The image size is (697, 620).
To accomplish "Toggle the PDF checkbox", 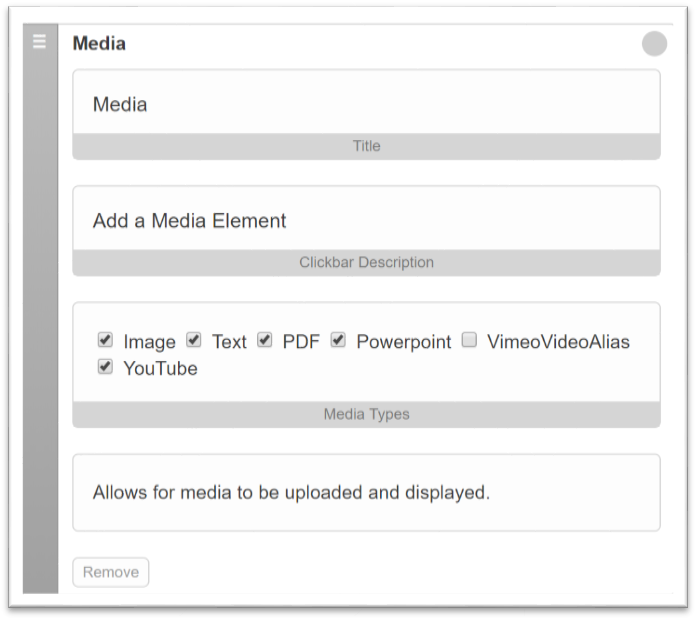I will [x=264, y=340].
